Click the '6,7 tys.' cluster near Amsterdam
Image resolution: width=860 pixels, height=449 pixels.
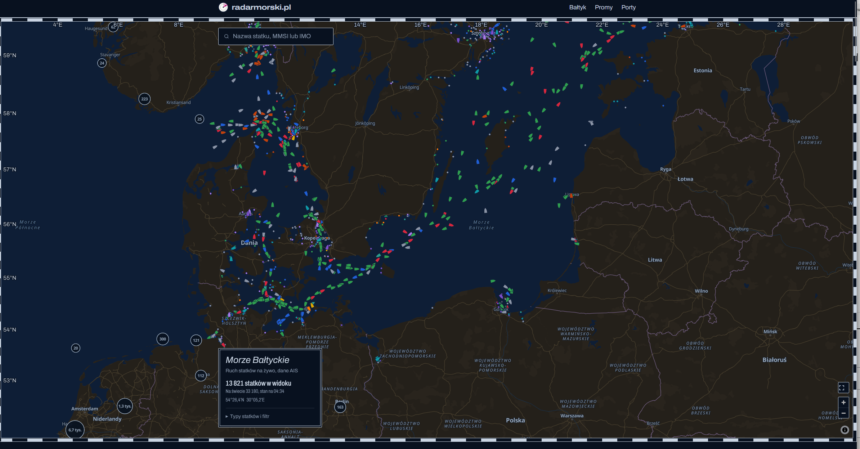75,430
